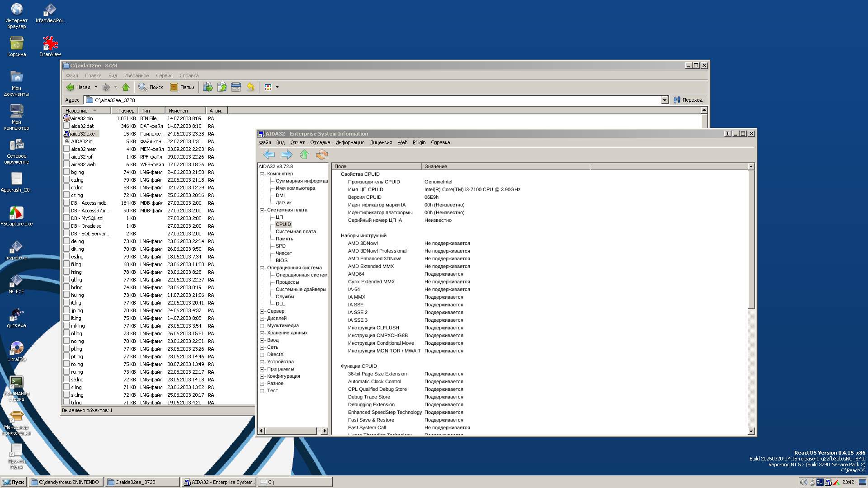Click AIDA32 green up-level arrow icon
868x488 pixels.
coord(304,155)
